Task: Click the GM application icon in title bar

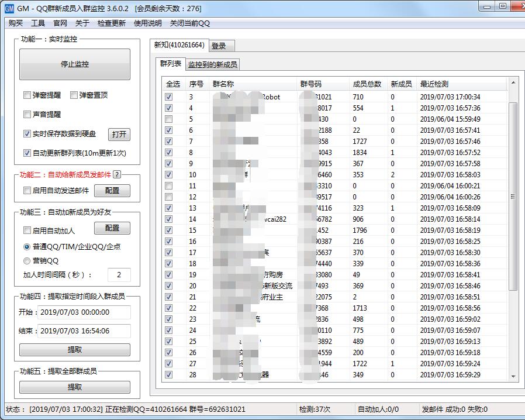Action: pos(9,8)
